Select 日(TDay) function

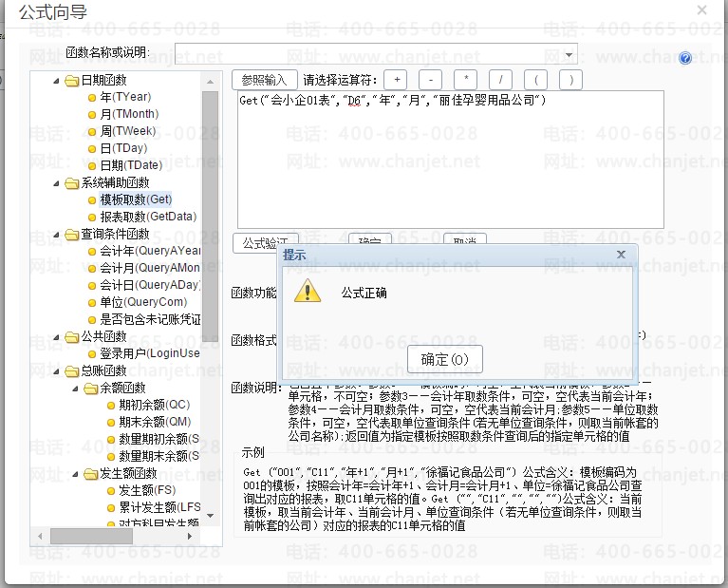pos(123,149)
